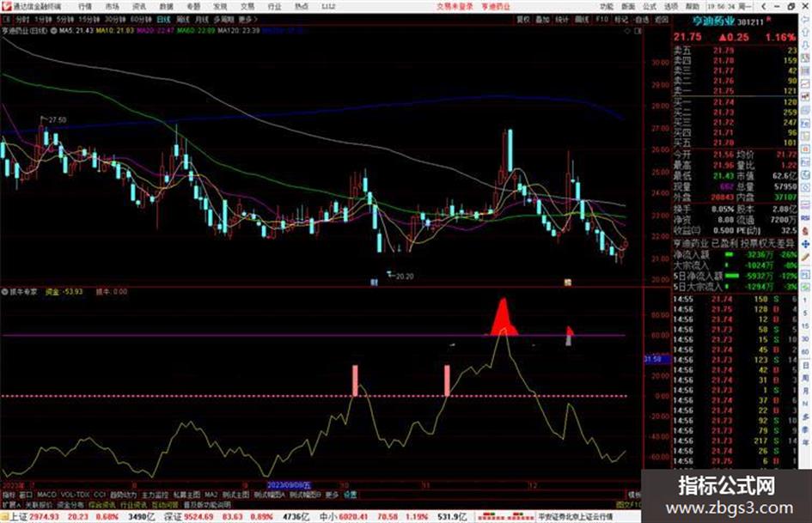Image resolution: width=812 pixels, height=523 pixels.
Task: Click the 亨迪药业 stock name header
Action: pyautogui.click(x=714, y=21)
